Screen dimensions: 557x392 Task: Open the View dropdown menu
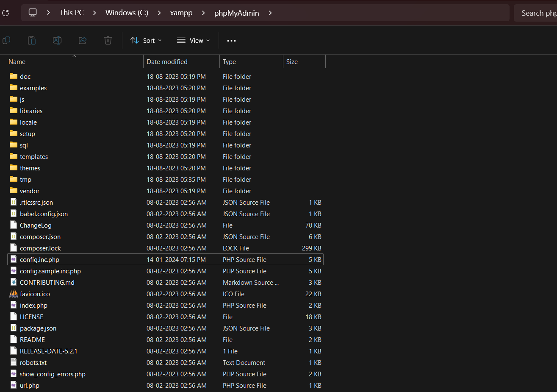(x=193, y=40)
